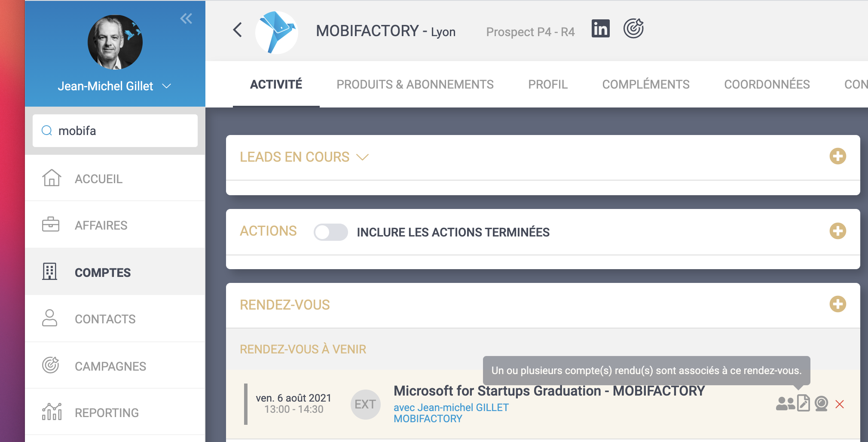The image size is (868, 442).
Task: Navigate to Campagnes in sidebar
Action: 110,366
